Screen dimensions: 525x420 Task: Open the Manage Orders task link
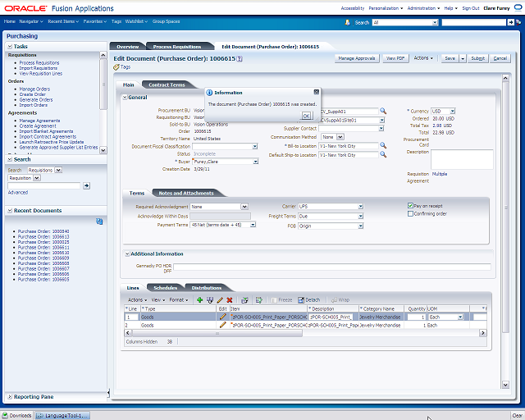click(x=34, y=89)
